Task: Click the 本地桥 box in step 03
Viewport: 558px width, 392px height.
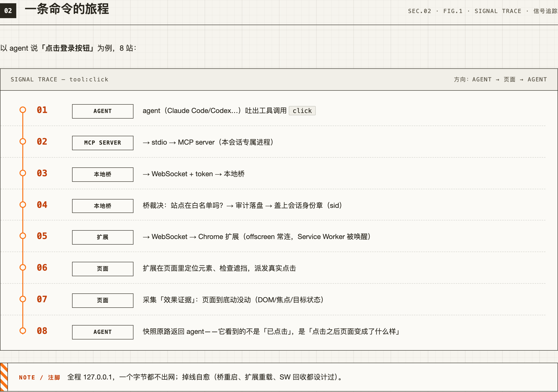Action: (103, 174)
